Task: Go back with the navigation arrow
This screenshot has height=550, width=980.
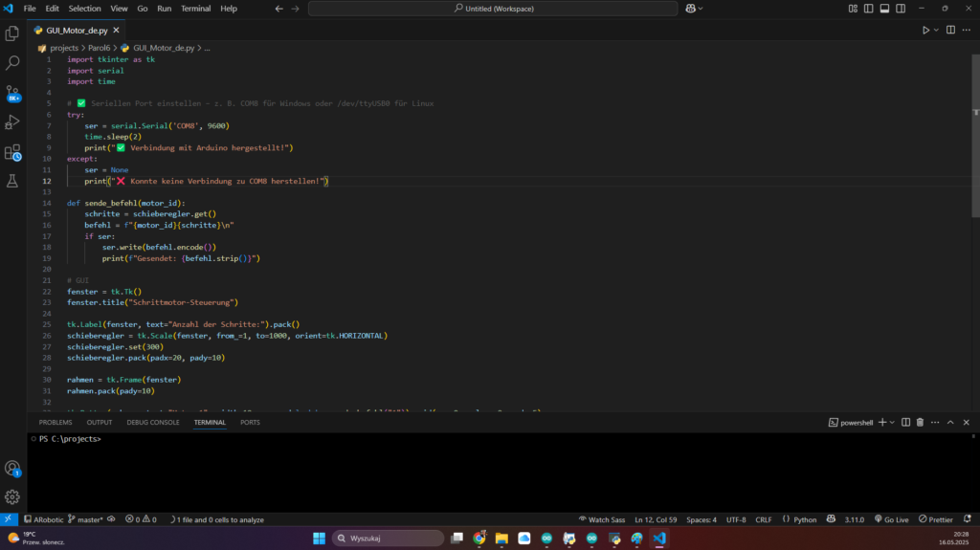Action: (279, 9)
